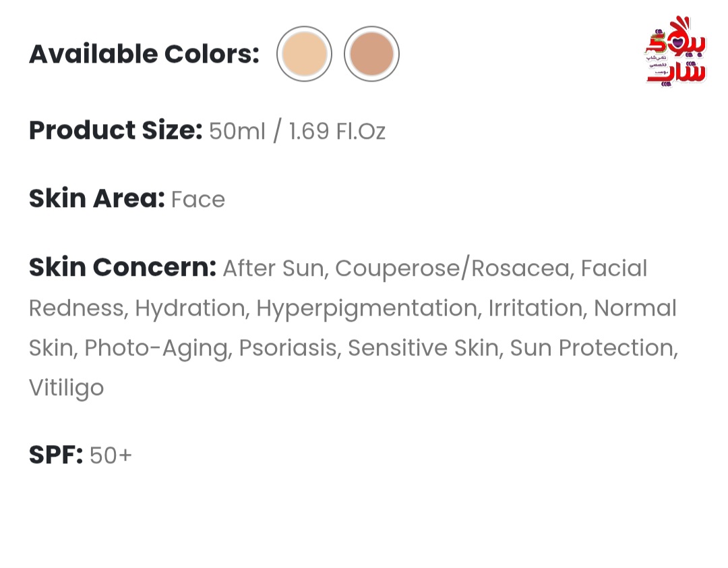Click the Hydration concern text
728x568 pixels.
pos(190,308)
